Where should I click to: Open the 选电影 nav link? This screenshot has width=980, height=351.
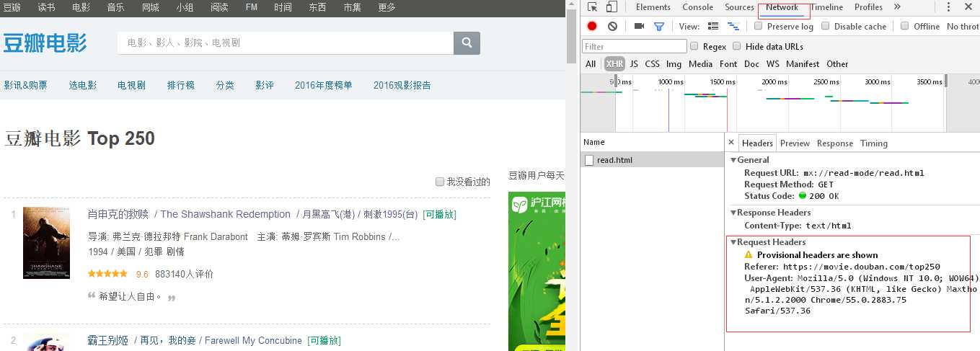coord(83,85)
